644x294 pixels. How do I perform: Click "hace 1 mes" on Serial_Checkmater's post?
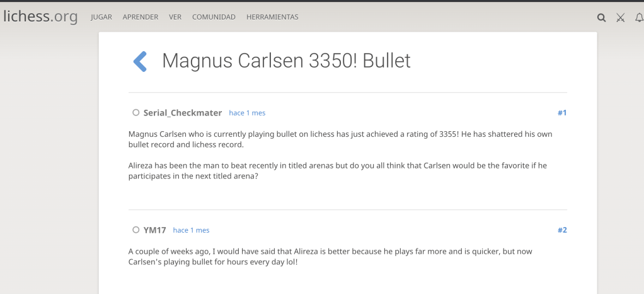[247, 113]
